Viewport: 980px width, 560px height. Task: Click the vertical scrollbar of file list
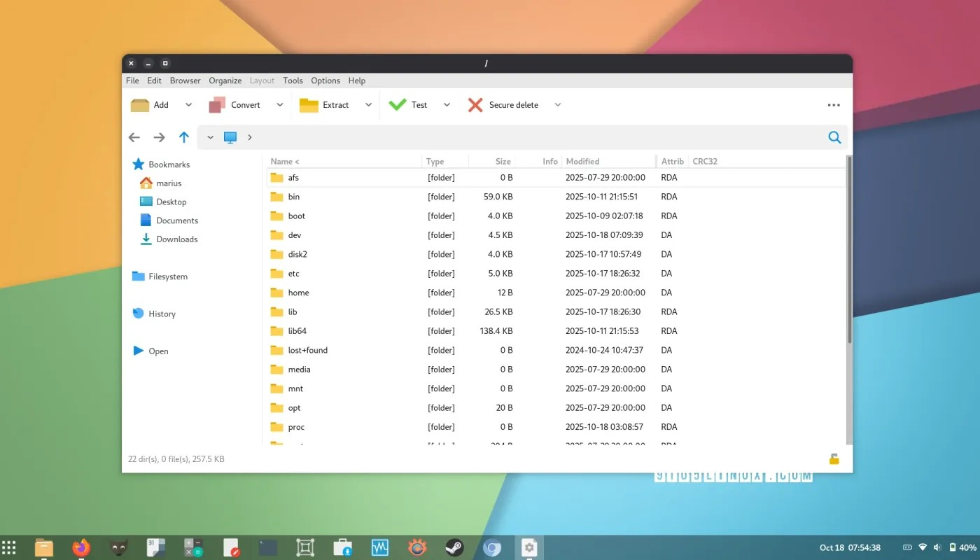pyautogui.click(x=849, y=252)
